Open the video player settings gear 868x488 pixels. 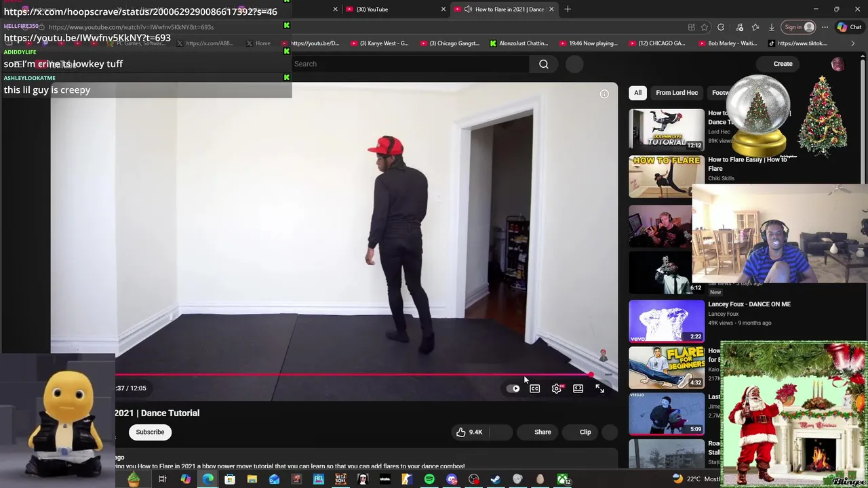pyautogui.click(x=557, y=388)
